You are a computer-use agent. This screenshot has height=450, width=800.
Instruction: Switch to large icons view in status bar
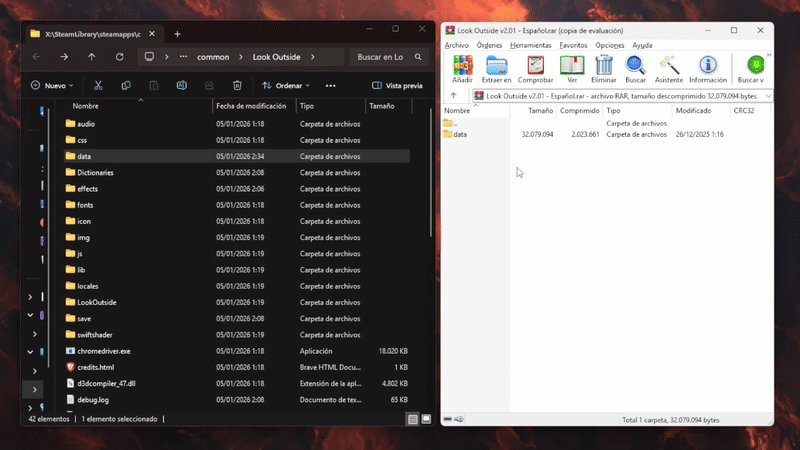point(426,419)
